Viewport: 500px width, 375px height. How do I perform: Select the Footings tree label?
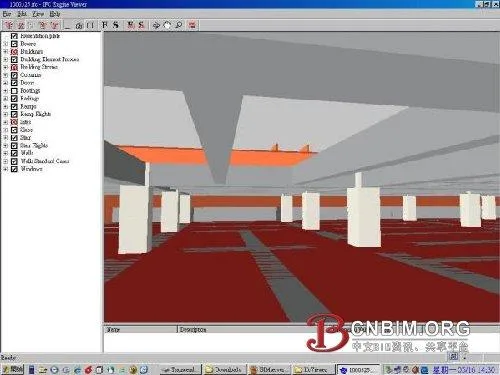coord(30,91)
